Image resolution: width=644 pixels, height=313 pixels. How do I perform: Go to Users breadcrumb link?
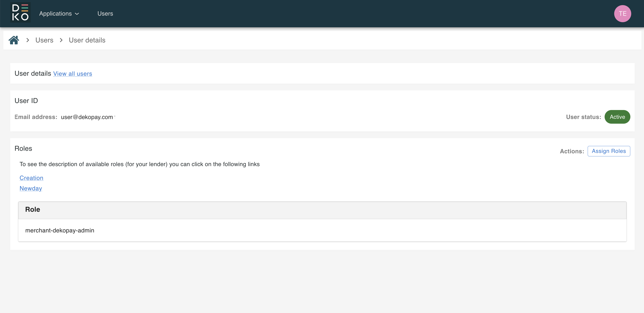coord(44,40)
